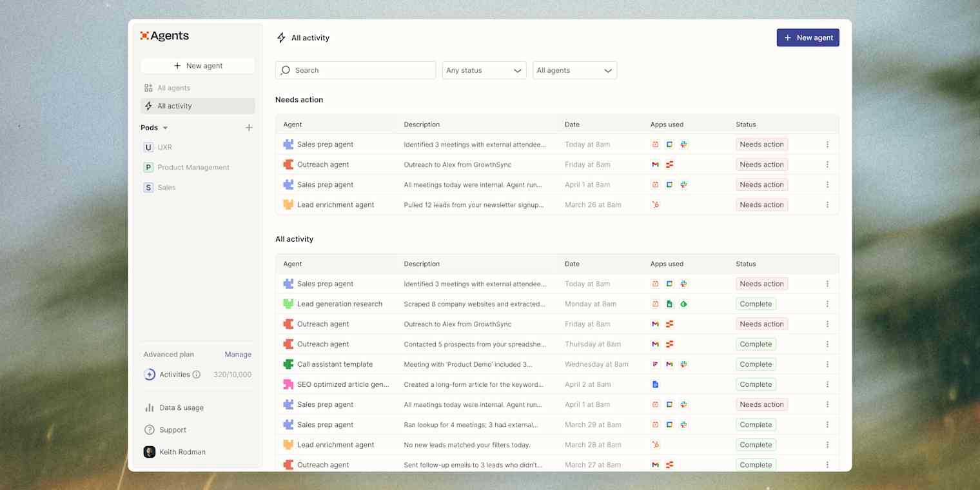Collapse the Pods section chevron
The height and width of the screenshot is (490, 980).
[166, 128]
